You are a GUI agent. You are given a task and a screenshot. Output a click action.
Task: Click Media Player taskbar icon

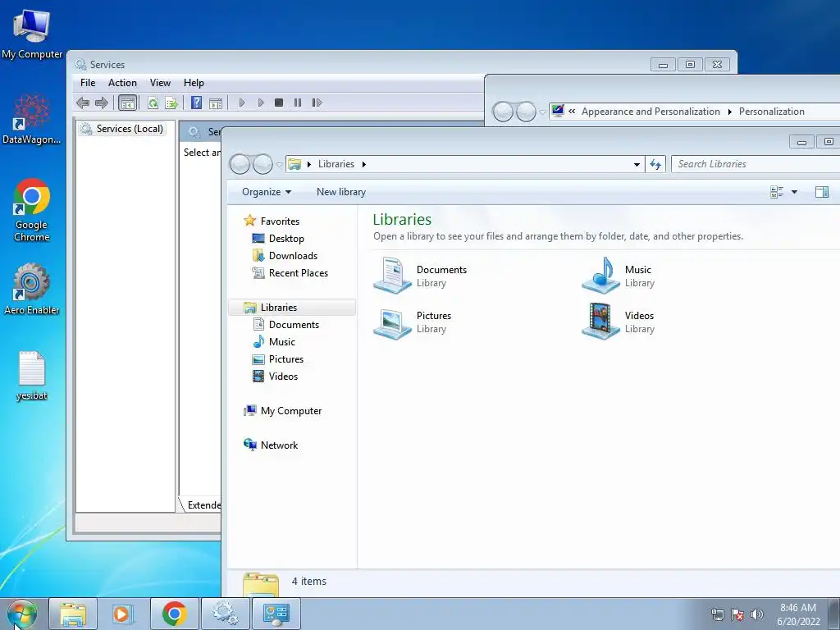(x=123, y=614)
